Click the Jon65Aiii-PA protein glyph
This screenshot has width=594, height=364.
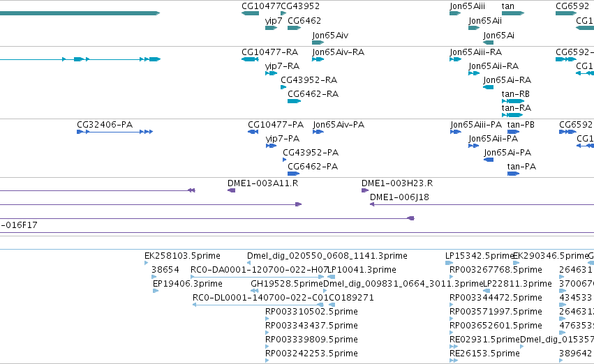point(456,132)
